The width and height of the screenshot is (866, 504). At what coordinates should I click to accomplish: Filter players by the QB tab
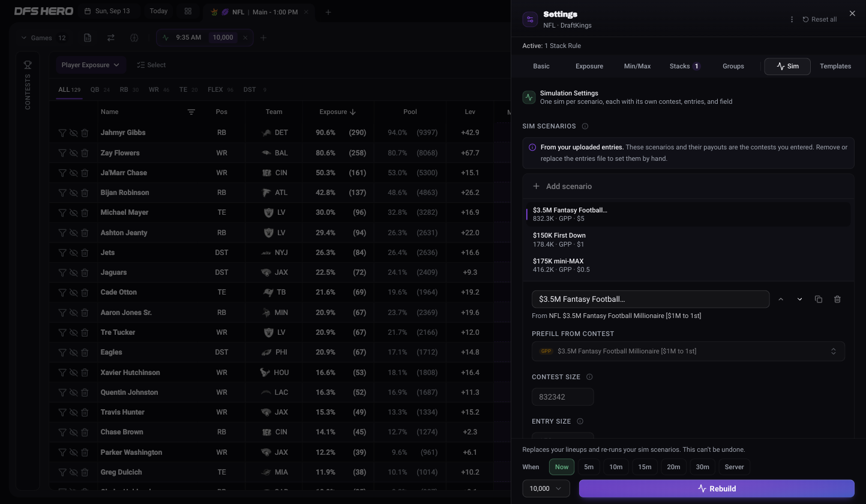[x=100, y=89]
